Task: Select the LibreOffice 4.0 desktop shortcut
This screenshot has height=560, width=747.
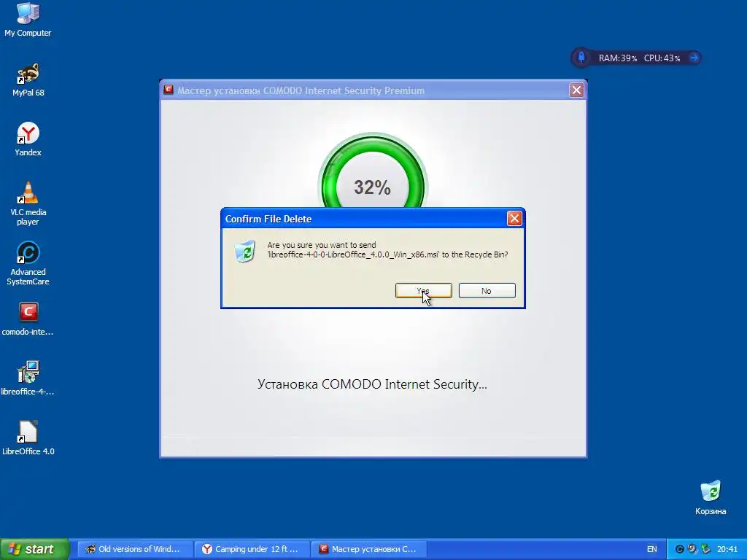Action: [28, 438]
